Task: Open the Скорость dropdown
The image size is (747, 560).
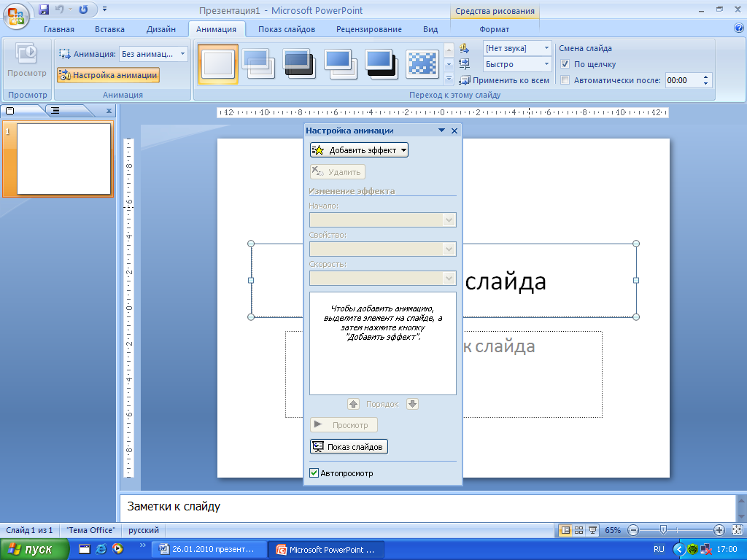Action: [382, 278]
